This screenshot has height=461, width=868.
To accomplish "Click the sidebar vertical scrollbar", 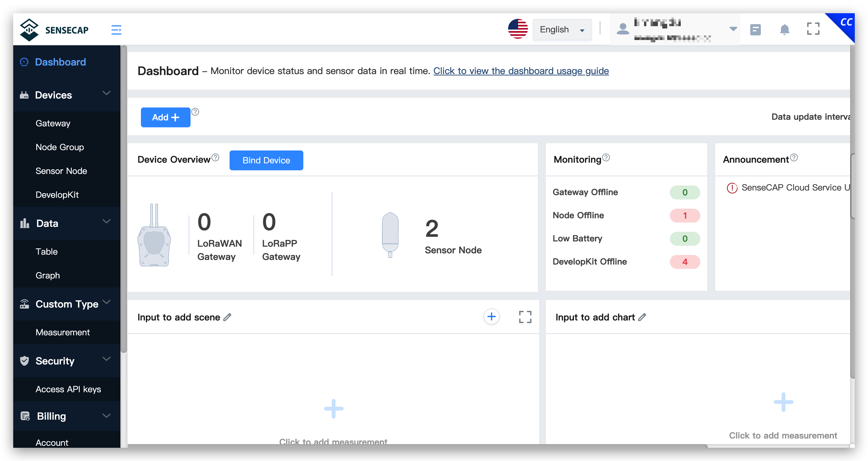I will 124,199.
